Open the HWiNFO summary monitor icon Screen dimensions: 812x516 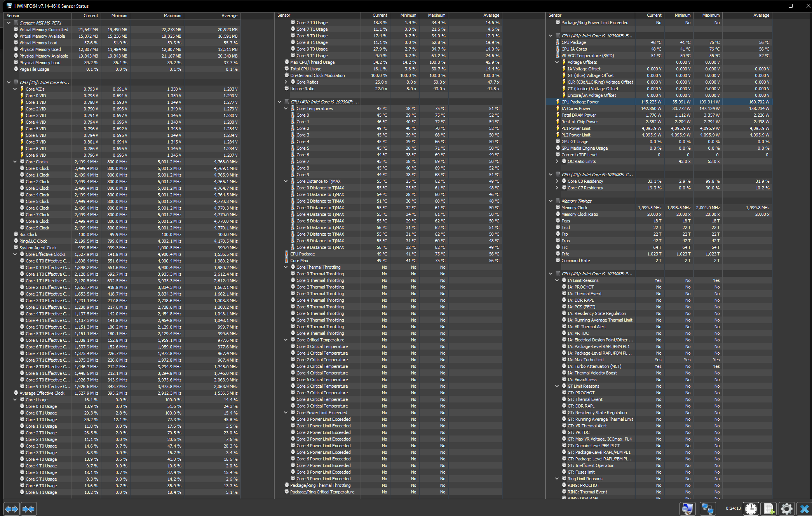point(687,509)
